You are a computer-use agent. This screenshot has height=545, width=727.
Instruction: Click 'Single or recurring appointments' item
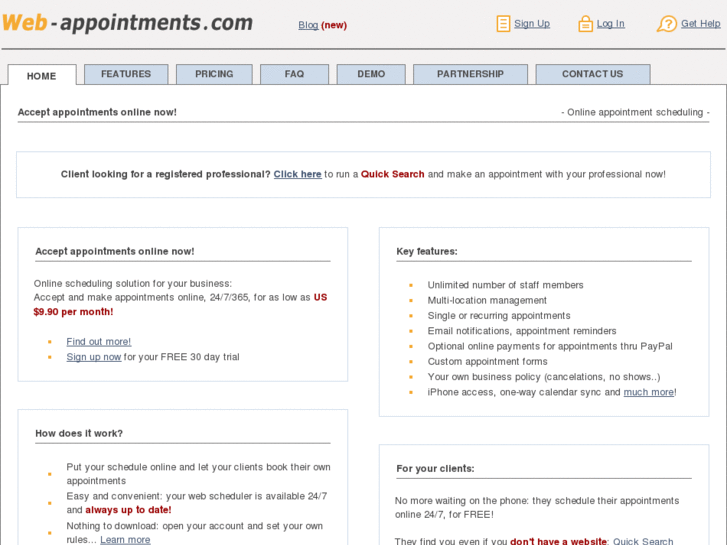point(499,316)
